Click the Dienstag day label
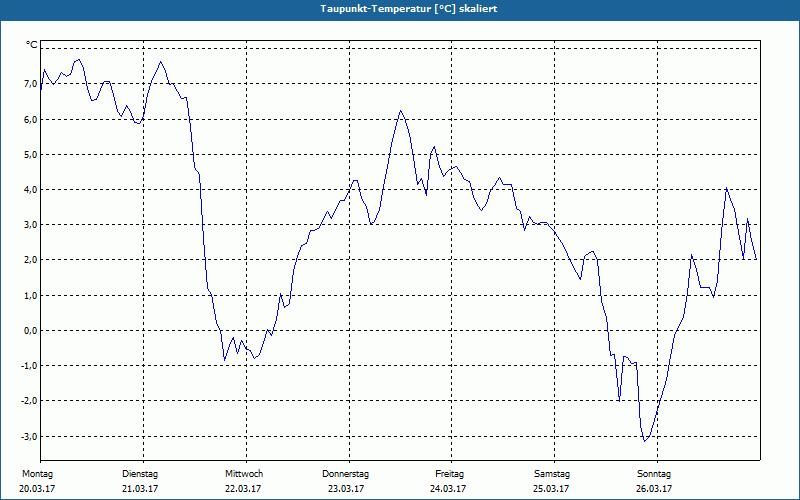Viewport: 800px width, 500px height. coord(140,474)
